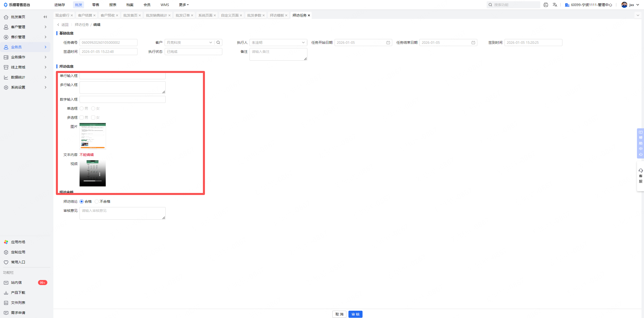This screenshot has width=644, height=318.
Task: Open the 零售 top menu
Action: tap(95, 5)
